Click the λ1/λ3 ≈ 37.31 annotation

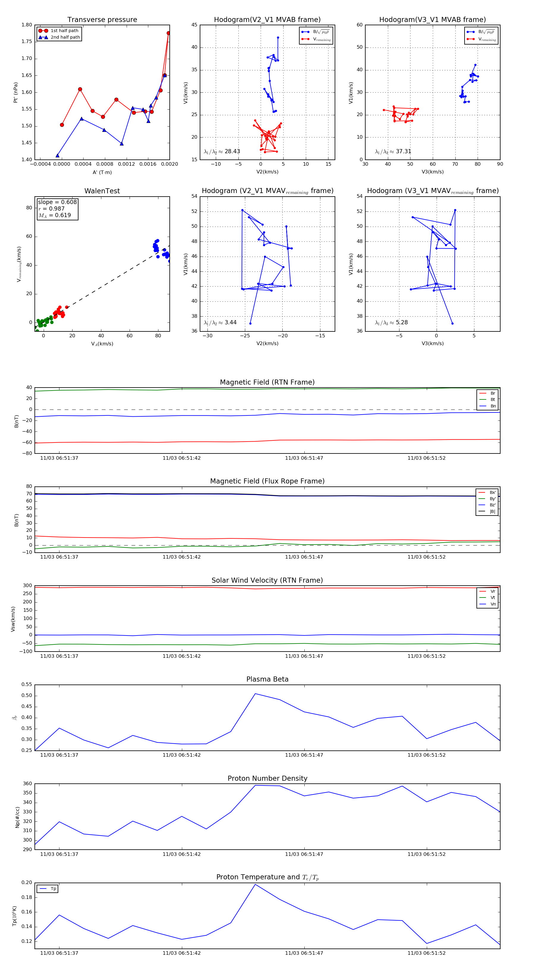point(393,151)
